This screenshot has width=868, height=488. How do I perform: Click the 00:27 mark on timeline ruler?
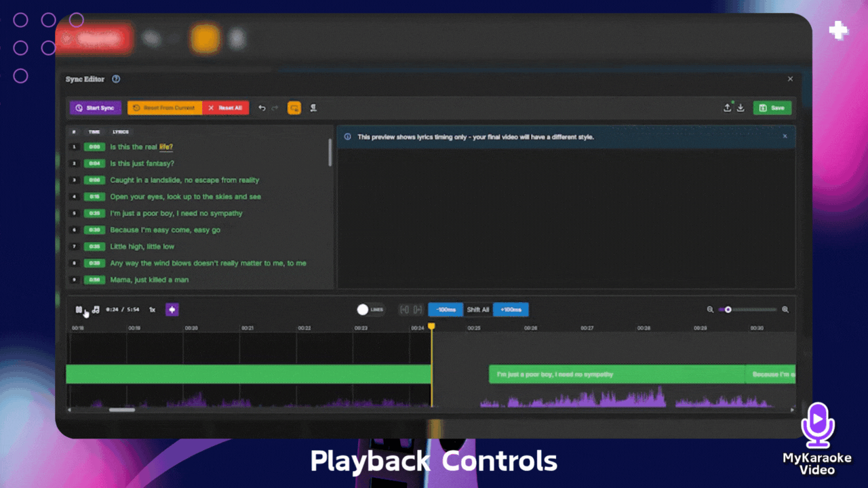coord(587,328)
